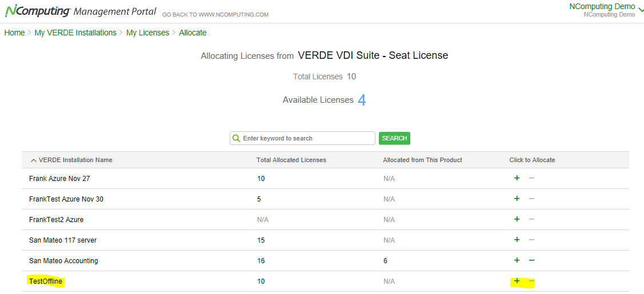Navigate to My Licenses breadcrumb
This screenshot has height=294, width=644.
[147, 33]
